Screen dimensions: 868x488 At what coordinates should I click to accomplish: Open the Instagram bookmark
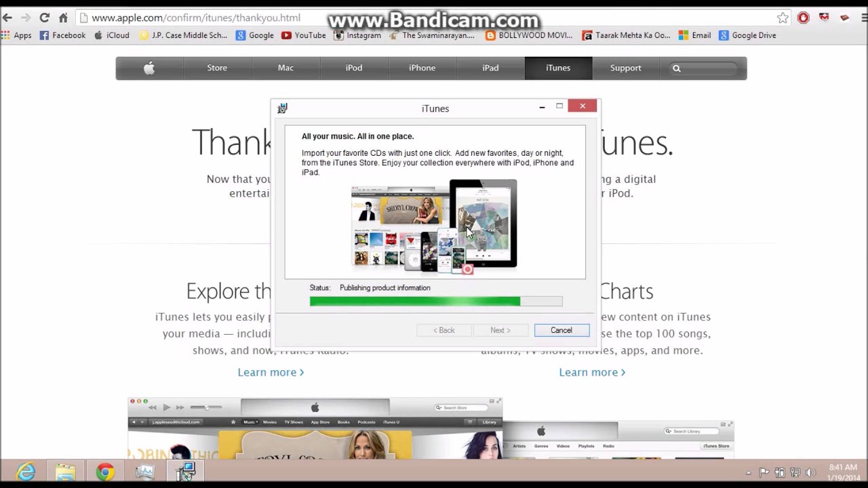click(357, 35)
